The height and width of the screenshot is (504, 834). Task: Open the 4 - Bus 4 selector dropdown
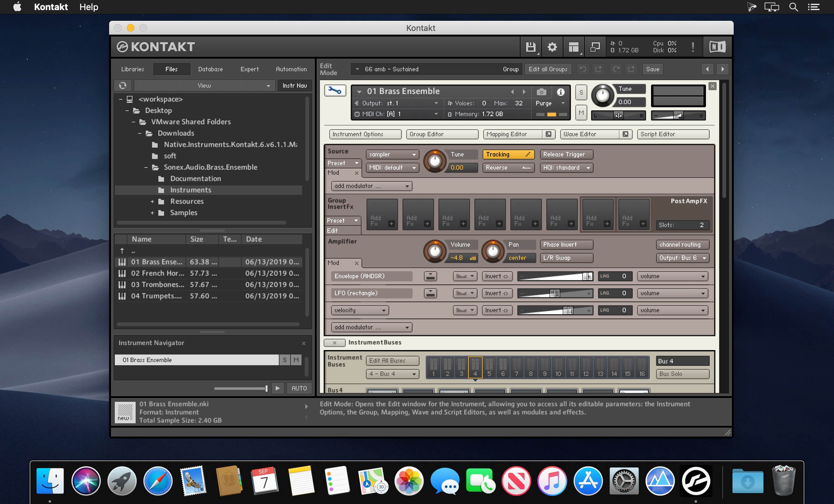tap(392, 374)
